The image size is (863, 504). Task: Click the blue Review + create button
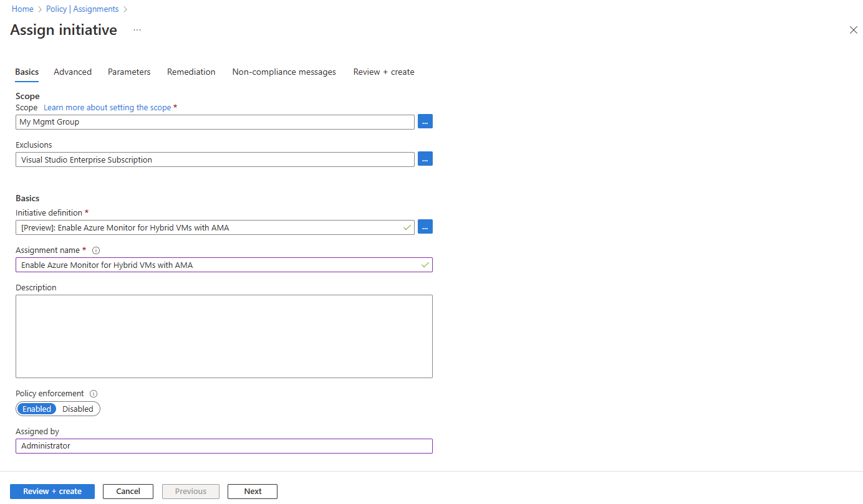pos(52,492)
